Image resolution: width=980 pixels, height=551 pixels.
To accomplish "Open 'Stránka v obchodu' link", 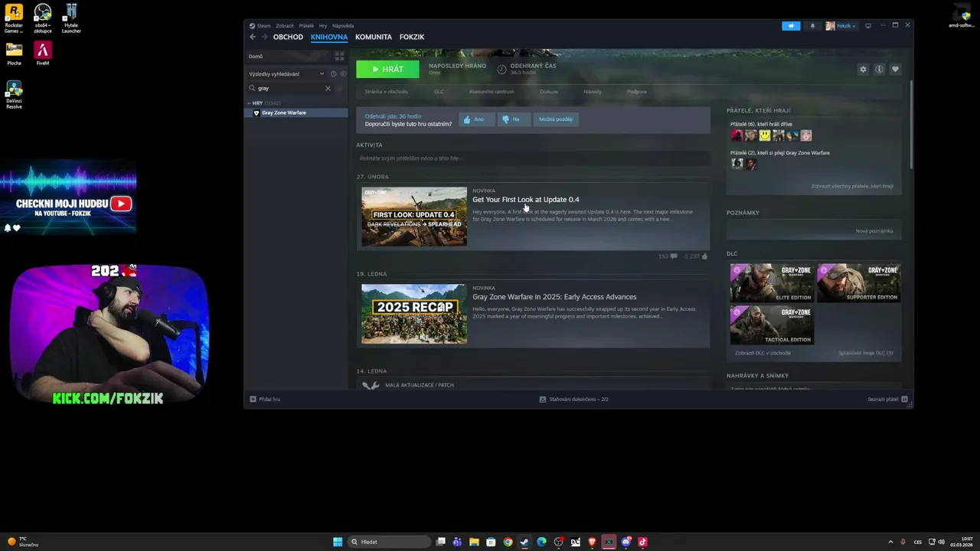I will click(386, 92).
